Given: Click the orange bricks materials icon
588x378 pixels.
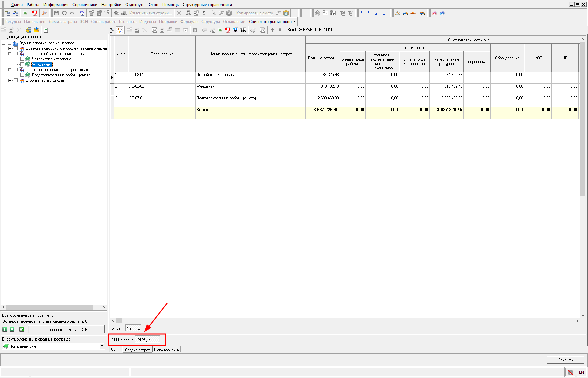Looking at the screenshot, I should pyautogui.click(x=413, y=13).
